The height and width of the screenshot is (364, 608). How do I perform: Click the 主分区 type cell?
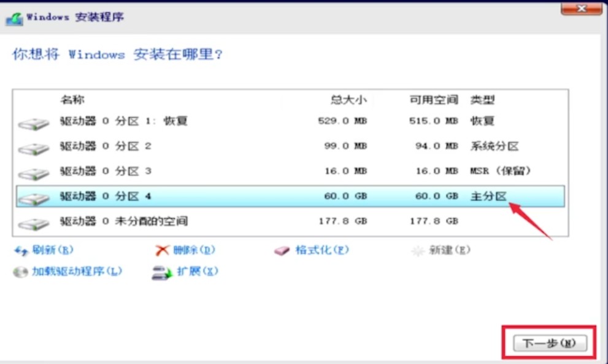[488, 196]
